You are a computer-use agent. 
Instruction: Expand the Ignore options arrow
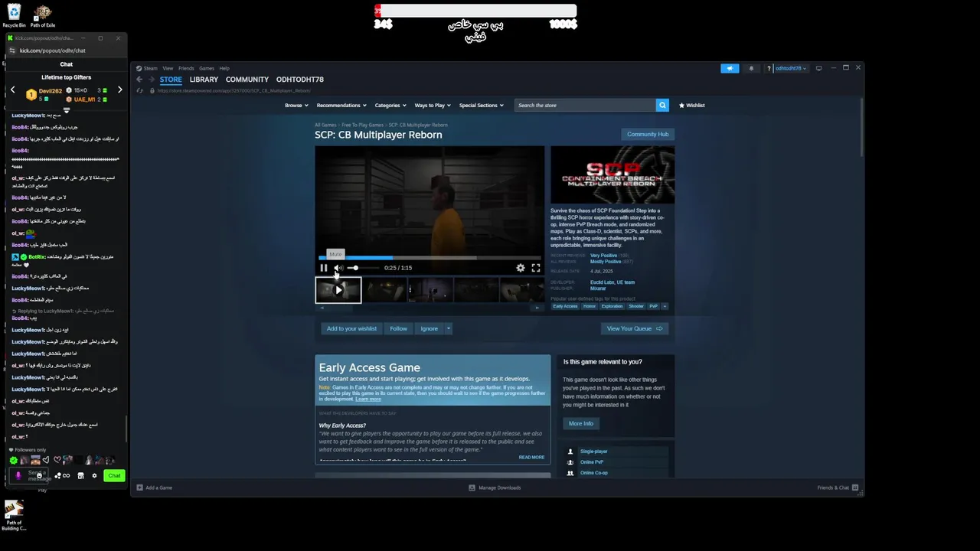[449, 328]
